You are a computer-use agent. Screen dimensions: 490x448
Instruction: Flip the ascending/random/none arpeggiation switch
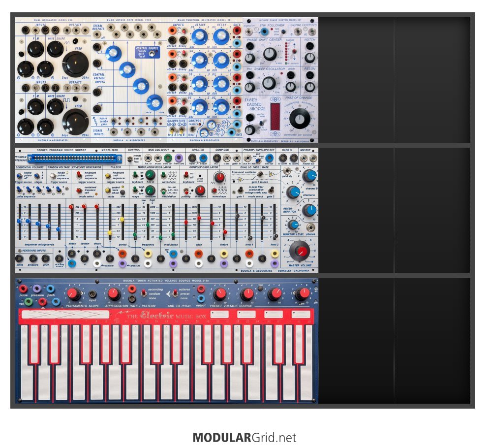click(144, 293)
